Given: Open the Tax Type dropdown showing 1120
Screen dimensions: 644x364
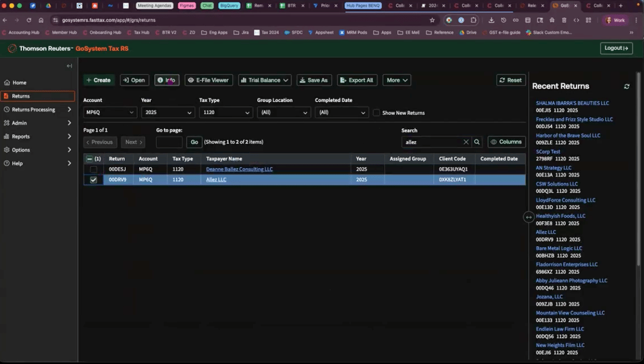Looking at the screenshot, I should point(226,112).
